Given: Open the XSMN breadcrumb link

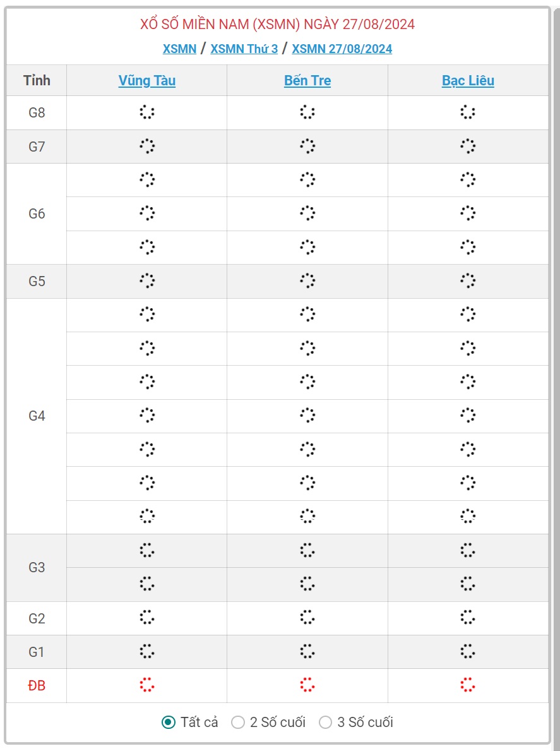Looking at the screenshot, I should pyautogui.click(x=179, y=49).
